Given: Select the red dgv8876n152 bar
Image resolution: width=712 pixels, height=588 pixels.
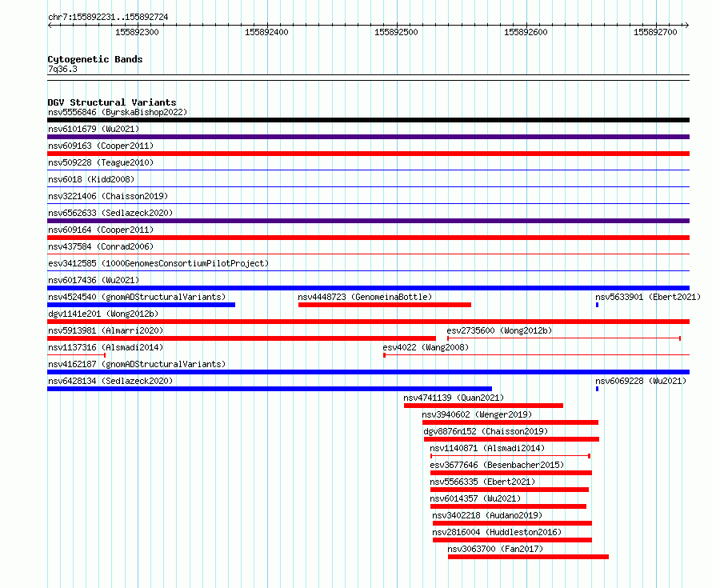Looking at the screenshot, I should pyautogui.click(x=511, y=439).
